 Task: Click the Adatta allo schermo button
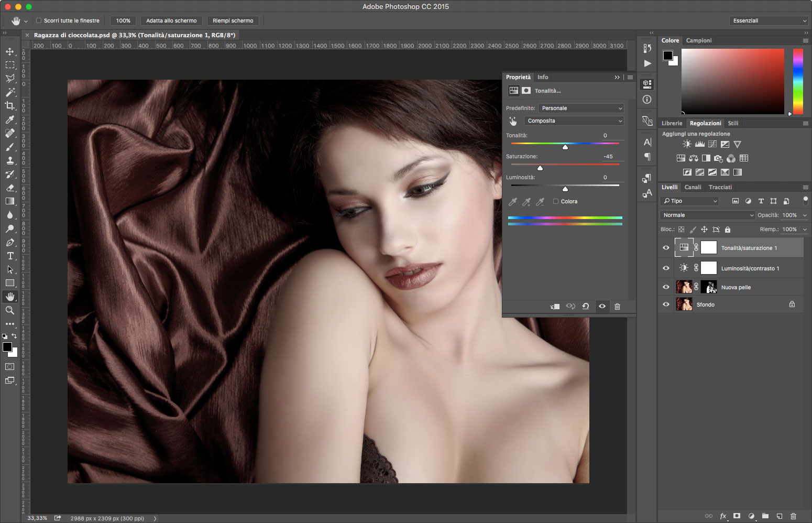[x=171, y=20]
